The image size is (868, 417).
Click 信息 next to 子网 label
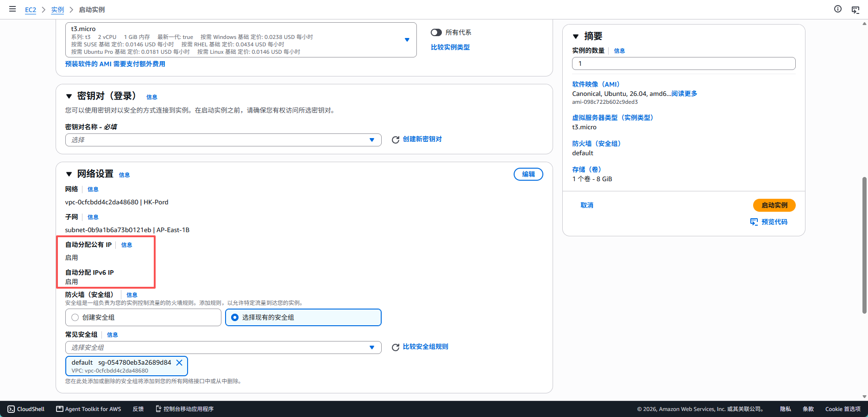click(x=93, y=217)
